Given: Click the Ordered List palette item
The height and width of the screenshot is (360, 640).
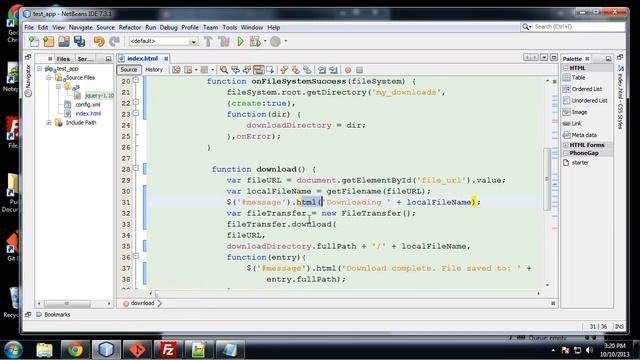Looking at the screenshot, I should pyautogui.click(x=587, y=89).
